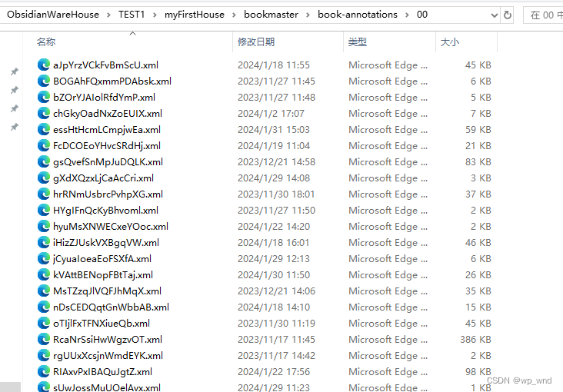Screen dimensions: 563x392
Task: Sort files by 名称 column
Action: tap(46, 42)
